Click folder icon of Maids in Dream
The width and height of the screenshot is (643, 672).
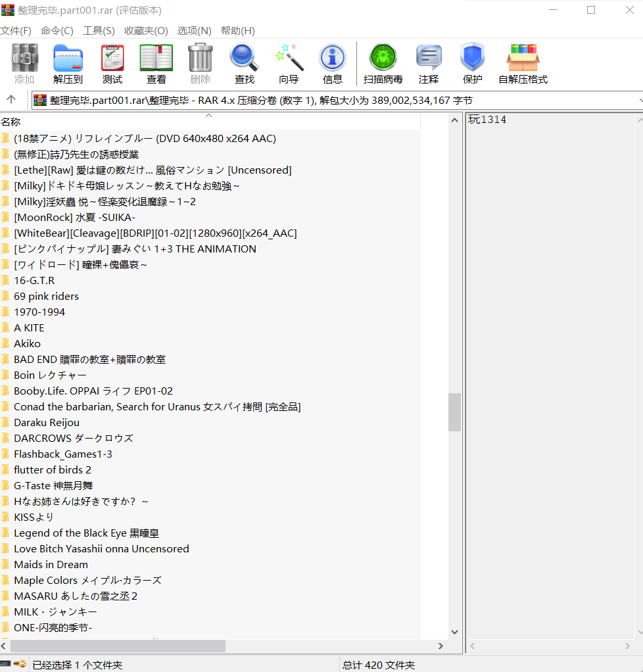point(5,564)
